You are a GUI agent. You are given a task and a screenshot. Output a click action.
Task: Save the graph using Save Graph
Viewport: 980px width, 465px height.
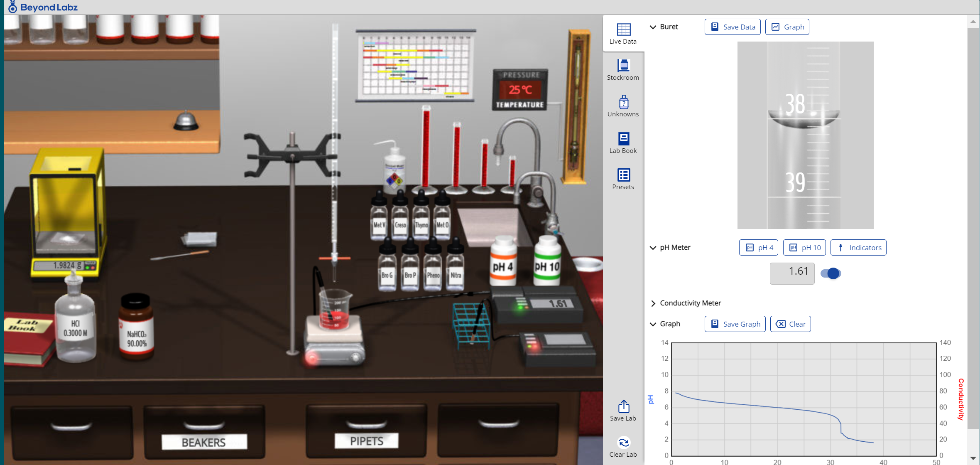coord(735,324)
